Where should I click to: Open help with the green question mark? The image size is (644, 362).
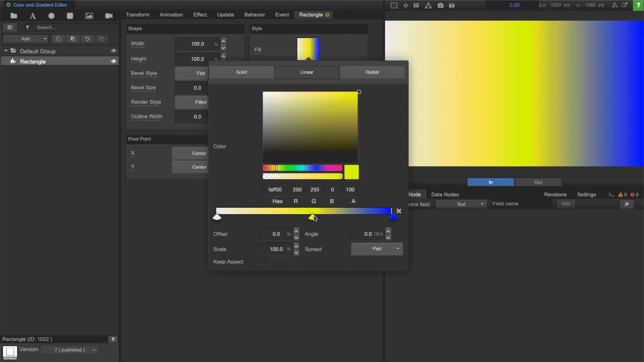tap(638, 5)
